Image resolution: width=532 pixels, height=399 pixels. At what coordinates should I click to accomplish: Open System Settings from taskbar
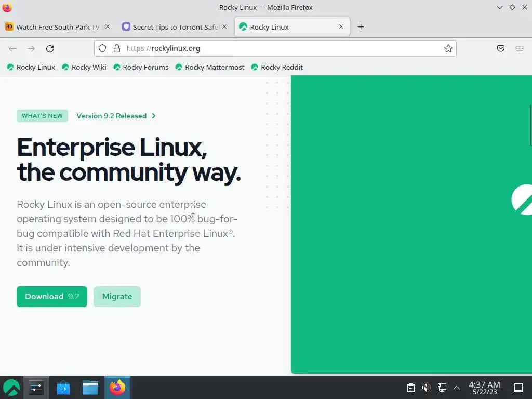[x=36, y=388]
